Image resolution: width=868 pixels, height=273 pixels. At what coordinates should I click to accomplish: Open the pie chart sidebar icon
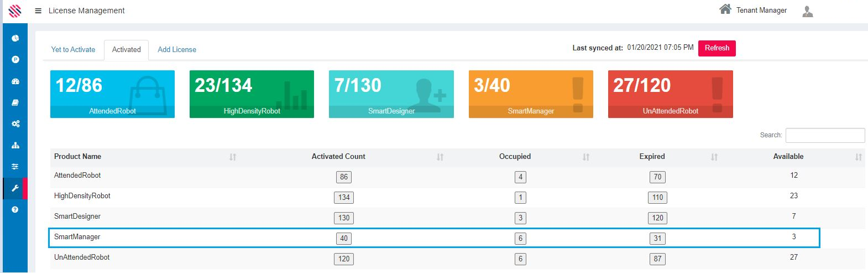pyautogui.click(x=15, y=38)
